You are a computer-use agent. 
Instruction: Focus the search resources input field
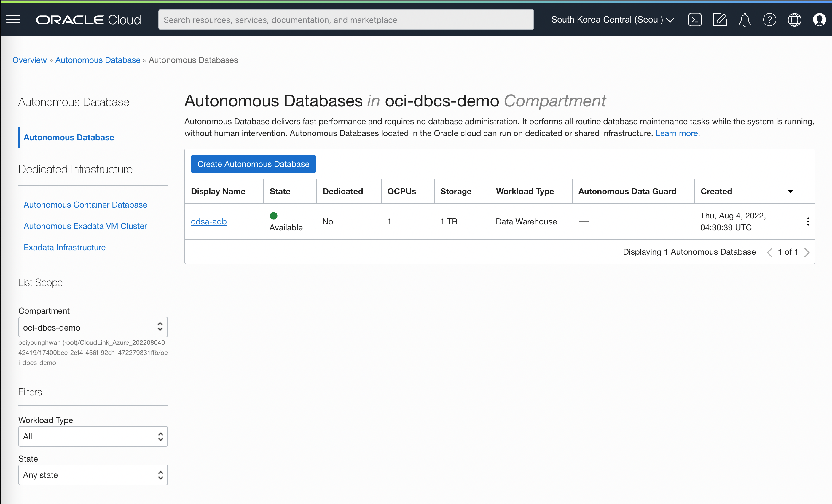(346, 20)
